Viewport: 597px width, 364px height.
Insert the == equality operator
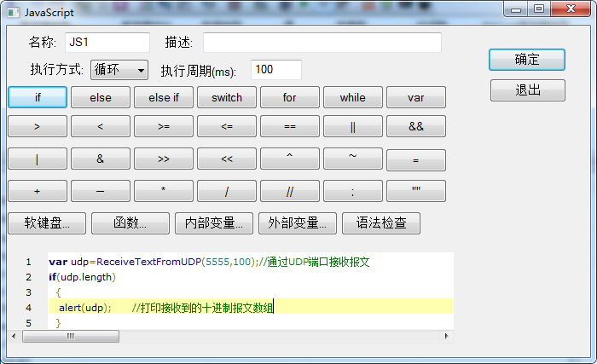click(x=290, y=126)
